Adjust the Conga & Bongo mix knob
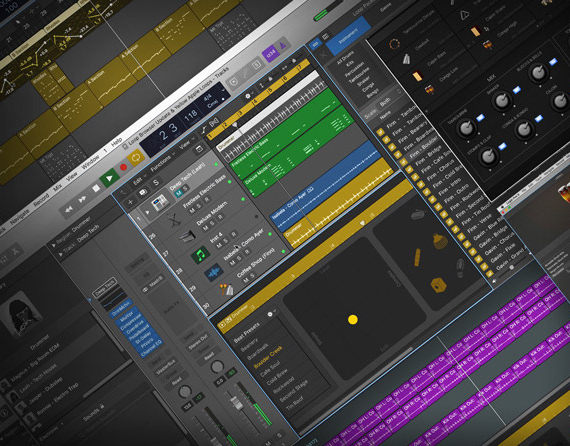The width and height of the screenshot is (570, 446). [524, 129]
